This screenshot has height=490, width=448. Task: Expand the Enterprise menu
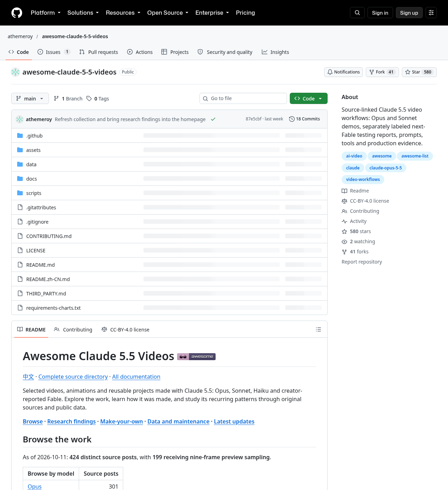[212, 13]
